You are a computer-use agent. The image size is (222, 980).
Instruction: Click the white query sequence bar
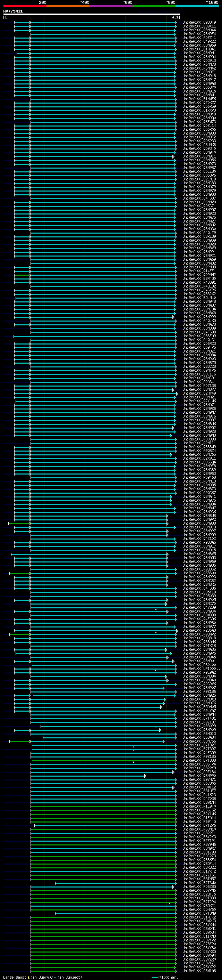pos(92,15)
